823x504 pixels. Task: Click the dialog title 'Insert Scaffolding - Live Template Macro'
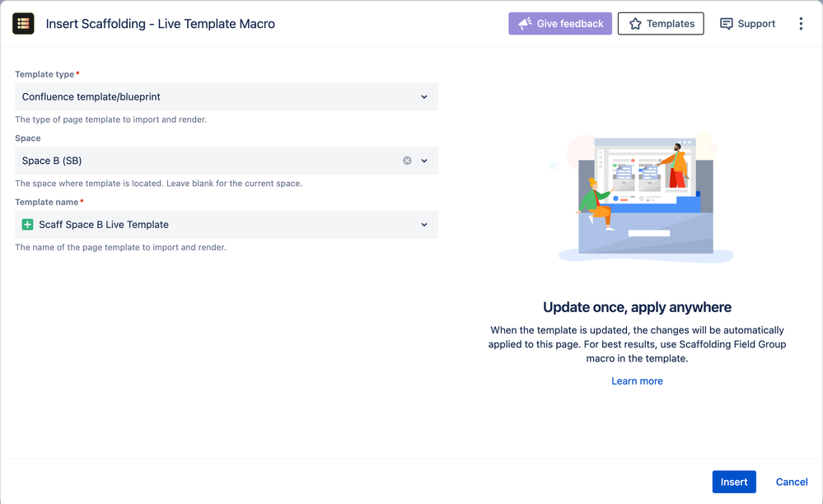(160, 24)
